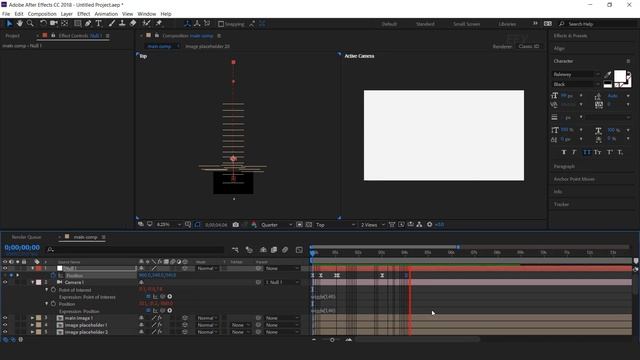The image size is (640, 360).
Task: Click the Toggle Pixel Aspect Ratio icon
Action: 391,224
